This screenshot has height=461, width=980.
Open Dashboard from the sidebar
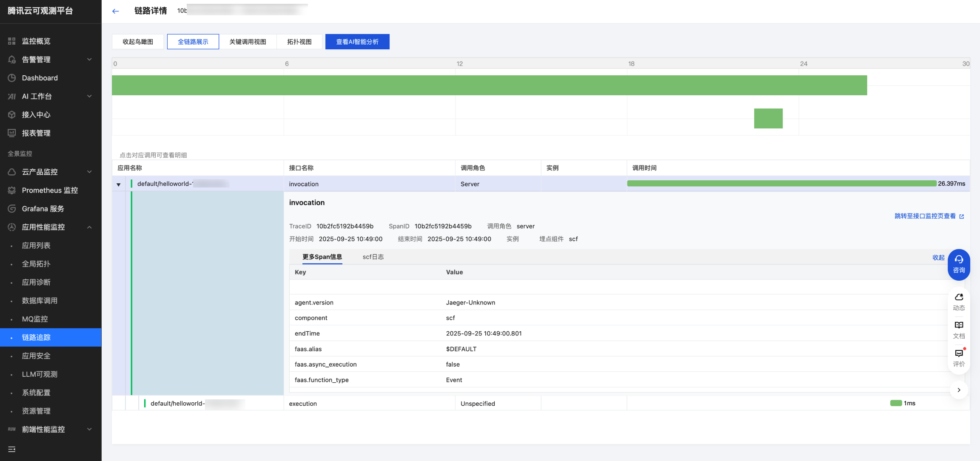coord(40,78)
